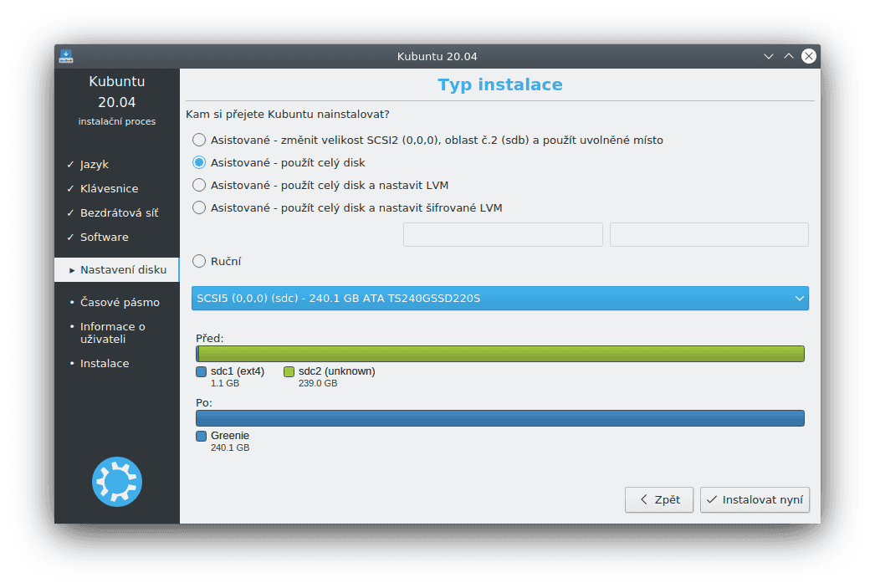Click the Kubuntu gear logo in the sidebar

116,481
